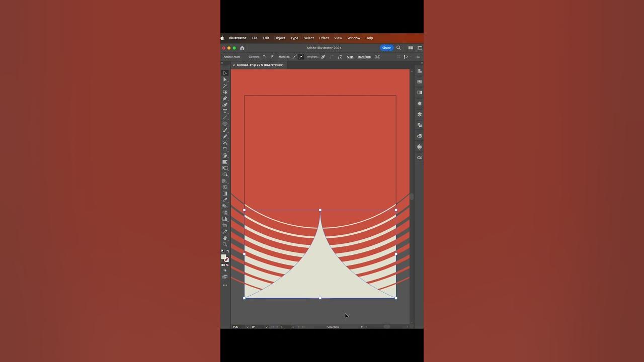Click Isolate selected object button
The height and width of the screenshot is (362, 644).
tap(377, 57)
